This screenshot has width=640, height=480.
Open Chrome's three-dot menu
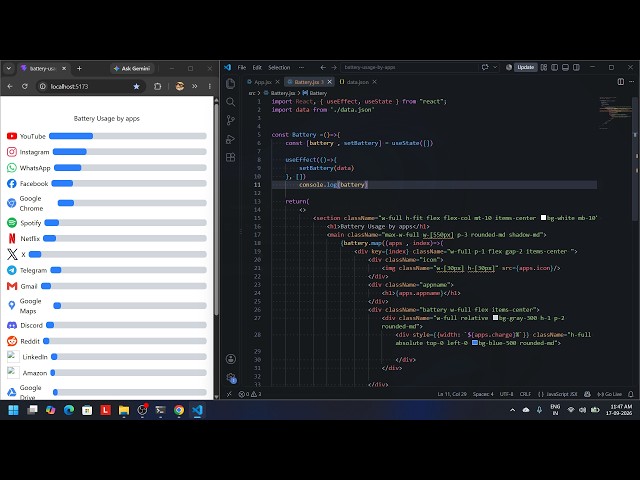click(x=210, y=87)
